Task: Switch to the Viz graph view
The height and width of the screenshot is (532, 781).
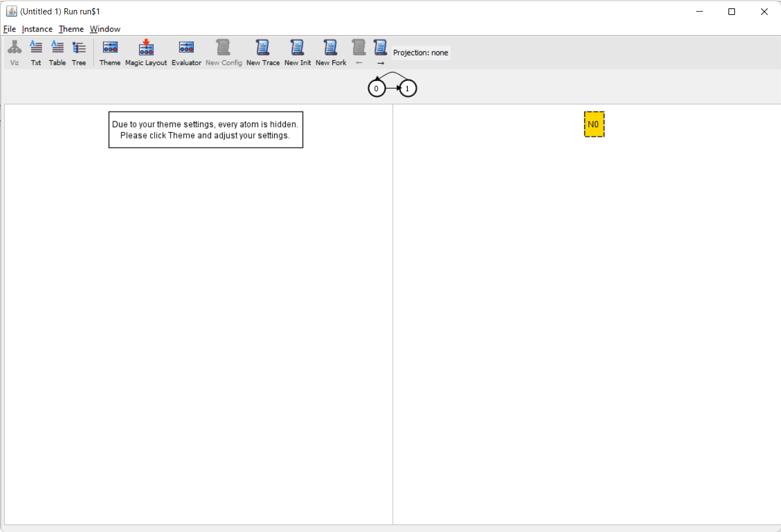Action: pyautogui.click(x=14, y=53)
